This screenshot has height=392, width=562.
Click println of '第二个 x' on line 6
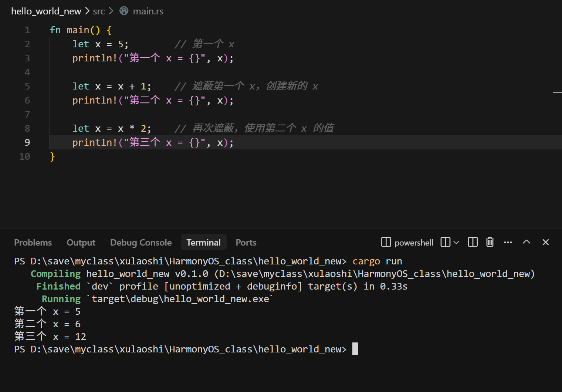(x=153, y=100)
